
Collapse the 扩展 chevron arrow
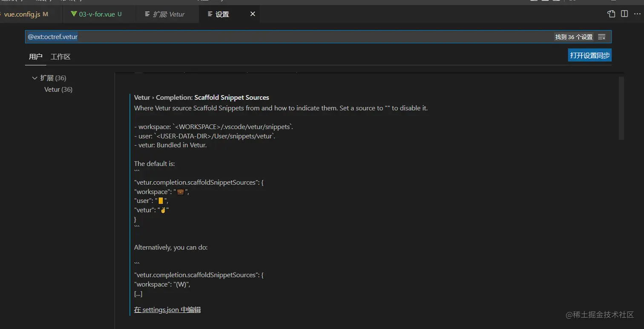click(x=34, y=78)
